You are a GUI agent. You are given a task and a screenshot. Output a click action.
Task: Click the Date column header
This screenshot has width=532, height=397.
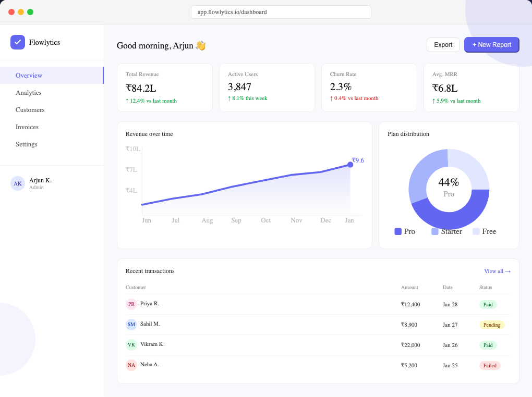448,288
